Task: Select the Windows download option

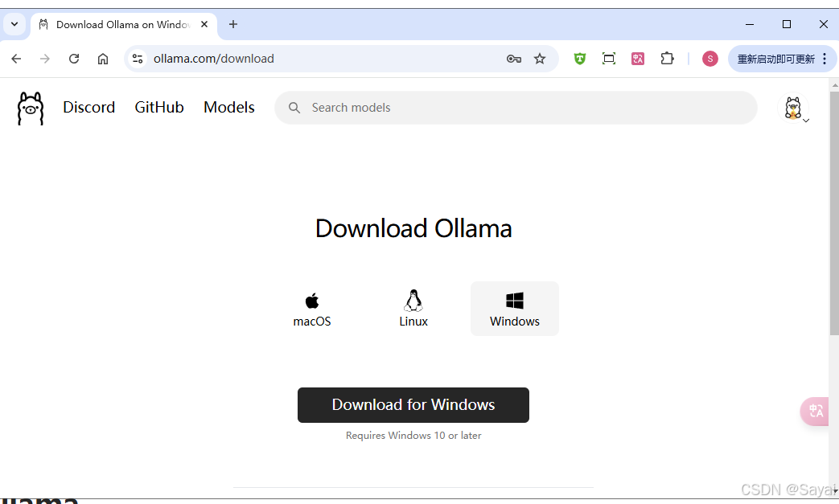Action: (515, 309)
